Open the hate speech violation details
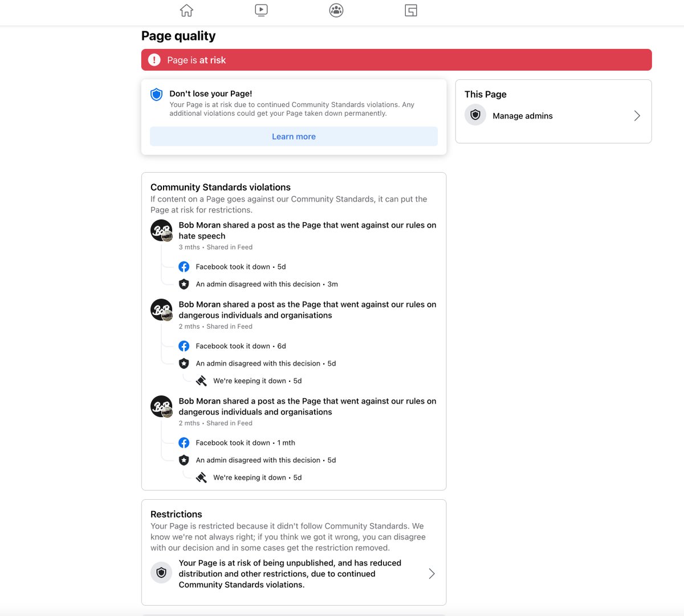 point(308,230)
